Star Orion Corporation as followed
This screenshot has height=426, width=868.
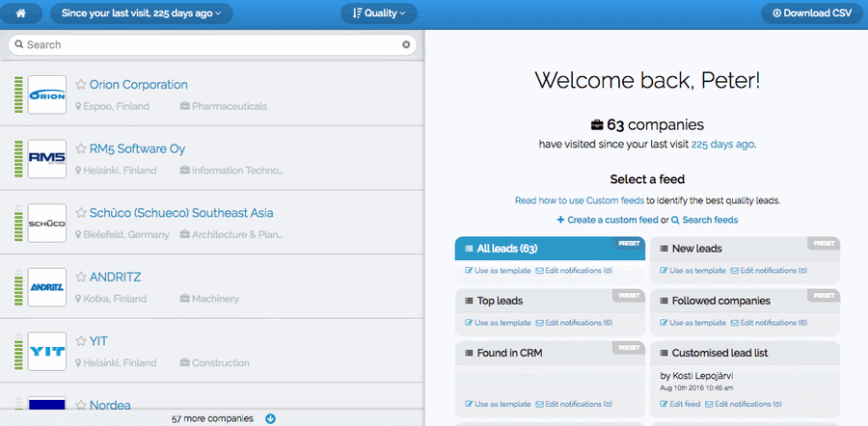[x=81, y=85]
